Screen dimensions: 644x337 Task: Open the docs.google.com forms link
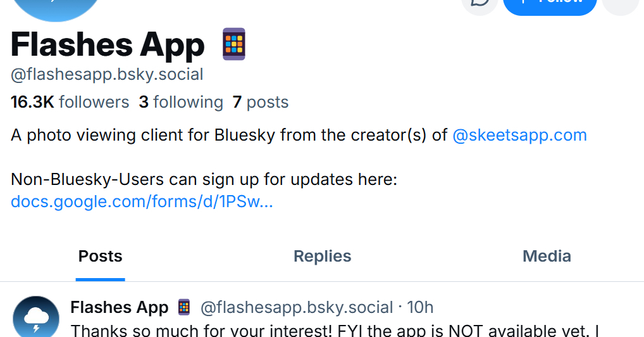142,202
